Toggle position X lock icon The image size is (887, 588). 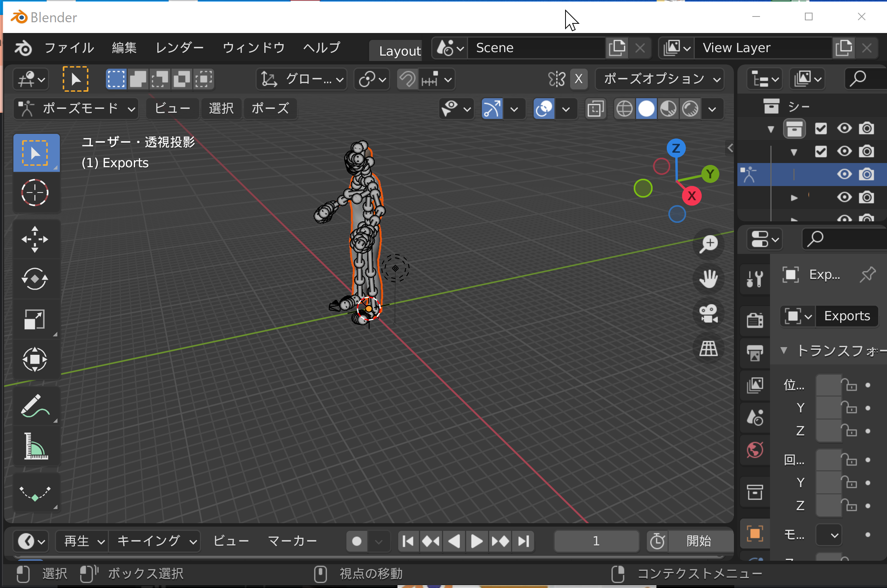tap(849, 385)
